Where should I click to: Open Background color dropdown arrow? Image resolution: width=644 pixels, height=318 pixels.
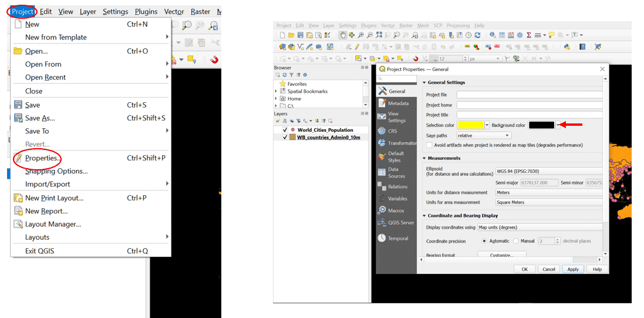558,125
